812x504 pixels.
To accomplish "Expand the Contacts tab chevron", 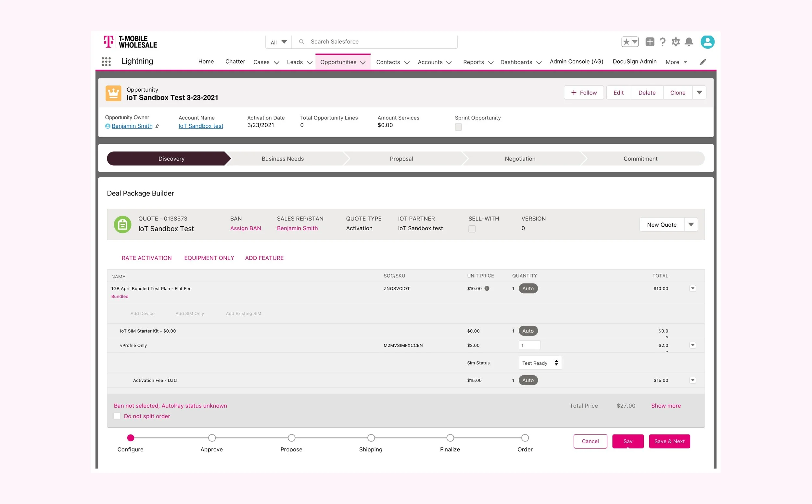I will pyautogui.click(x=407, y=62).
